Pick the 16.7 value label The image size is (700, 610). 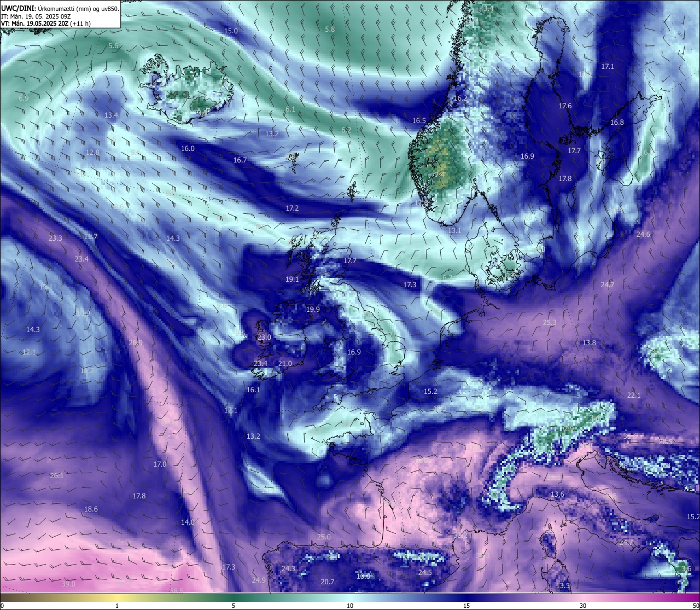pos(240,160)
